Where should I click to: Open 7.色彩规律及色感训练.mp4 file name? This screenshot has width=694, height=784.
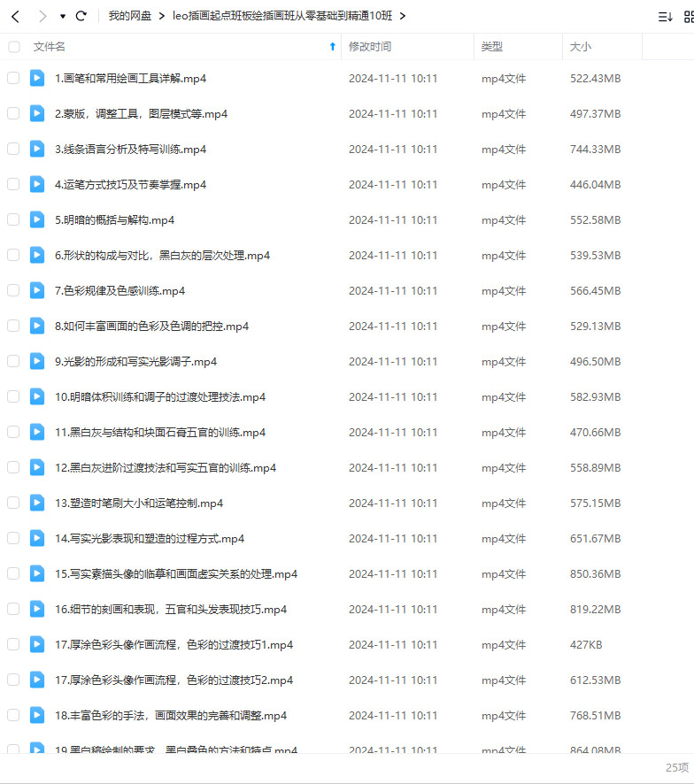tap(120, 290)
